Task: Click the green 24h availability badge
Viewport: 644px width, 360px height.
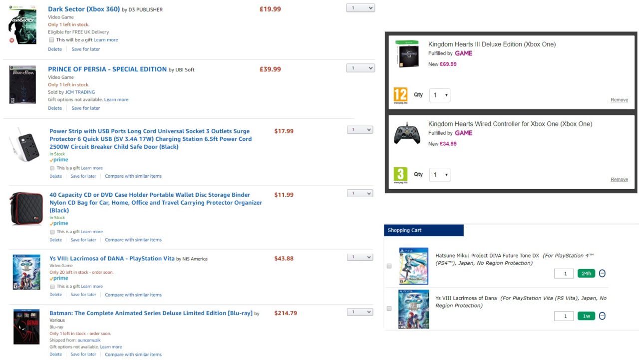Action: (586, 274)
